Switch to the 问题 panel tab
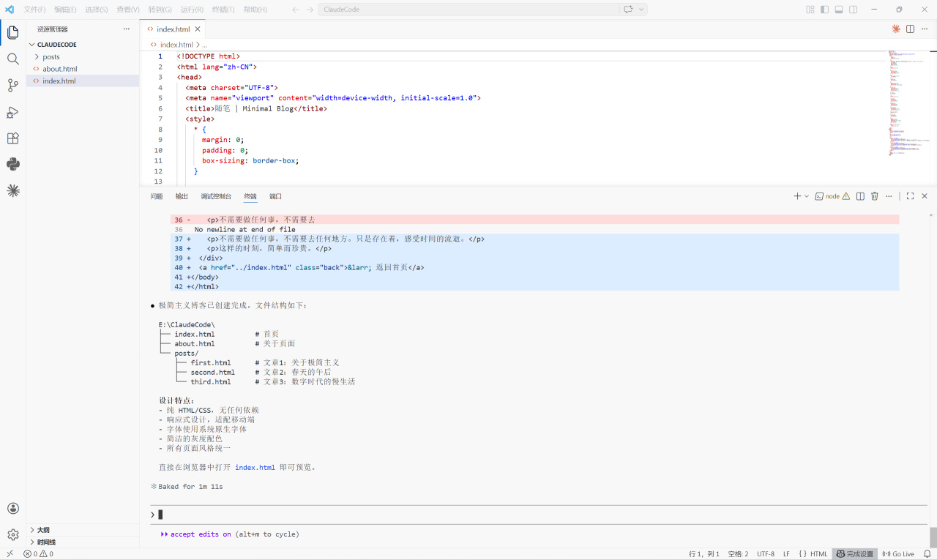This screenshot has width=937, height=560. 157,196
